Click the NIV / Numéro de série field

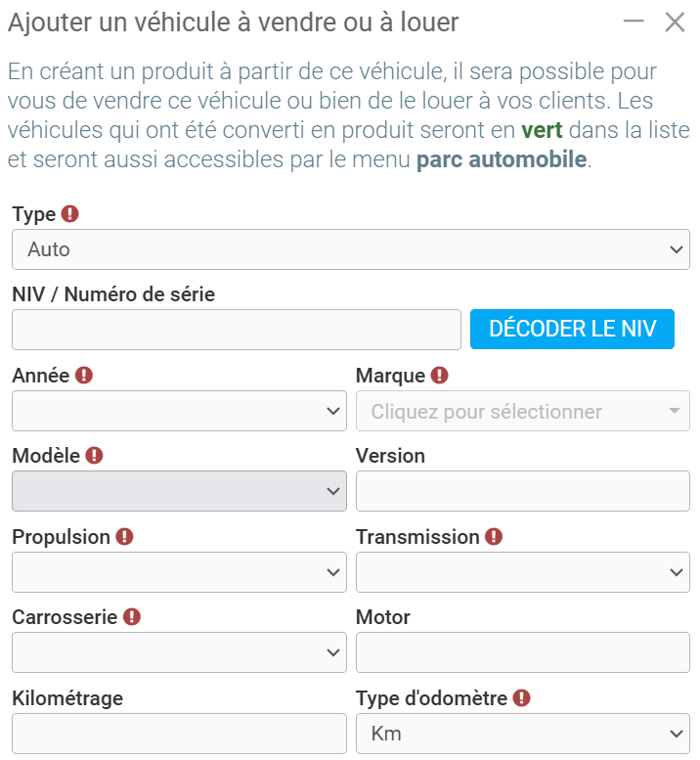236,330
